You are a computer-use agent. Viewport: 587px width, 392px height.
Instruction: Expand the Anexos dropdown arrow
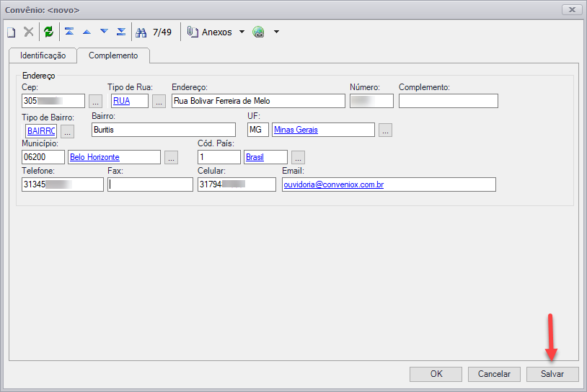click(x=242, y=32)
